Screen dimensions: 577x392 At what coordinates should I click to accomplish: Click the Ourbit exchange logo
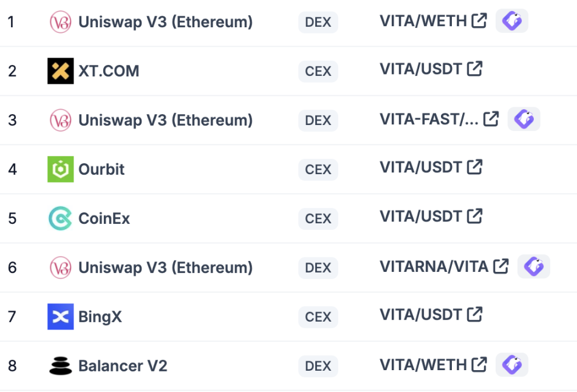click(60, 169)
